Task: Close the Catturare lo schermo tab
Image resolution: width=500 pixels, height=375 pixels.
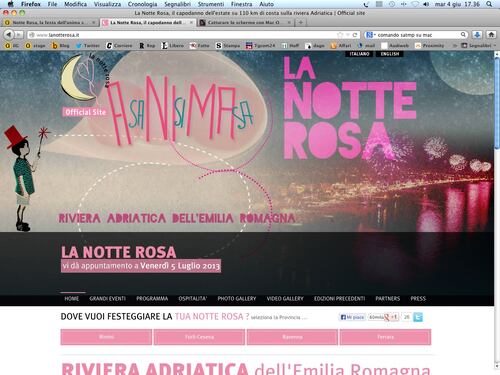Action: [289, 22]
